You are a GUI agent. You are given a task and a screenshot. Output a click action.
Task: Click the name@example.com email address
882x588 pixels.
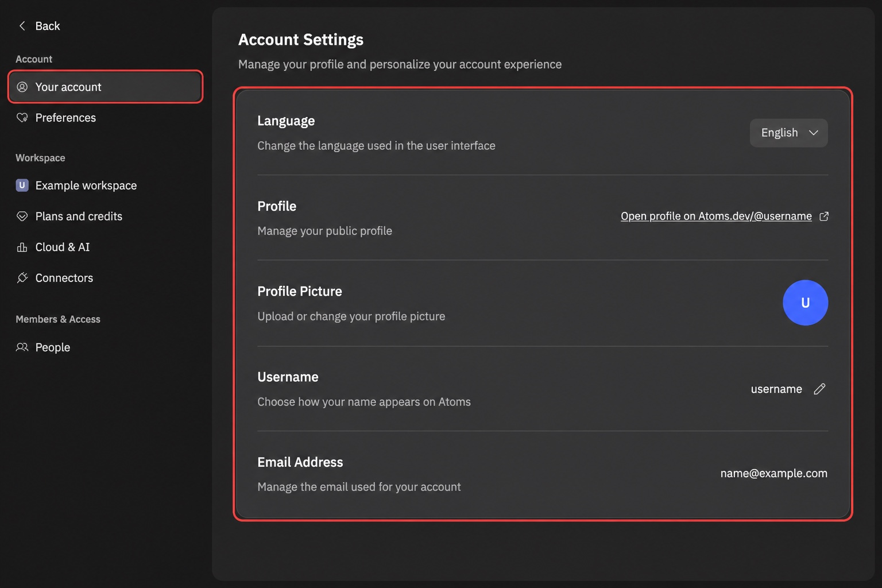774,473
